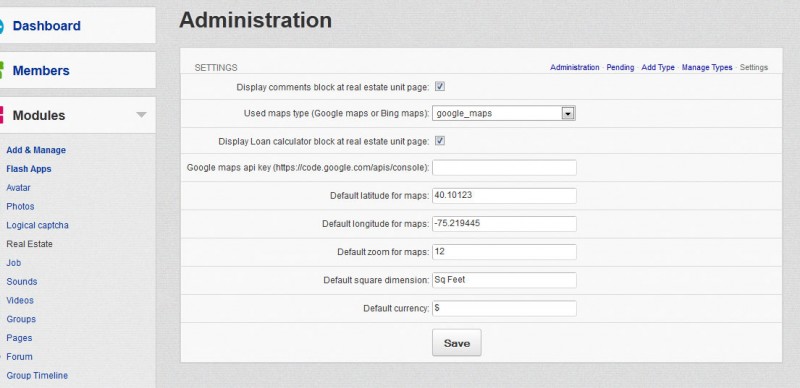Click the default square dimension field
This screenshot has width=800, height=388.
[x=505, y=280]
